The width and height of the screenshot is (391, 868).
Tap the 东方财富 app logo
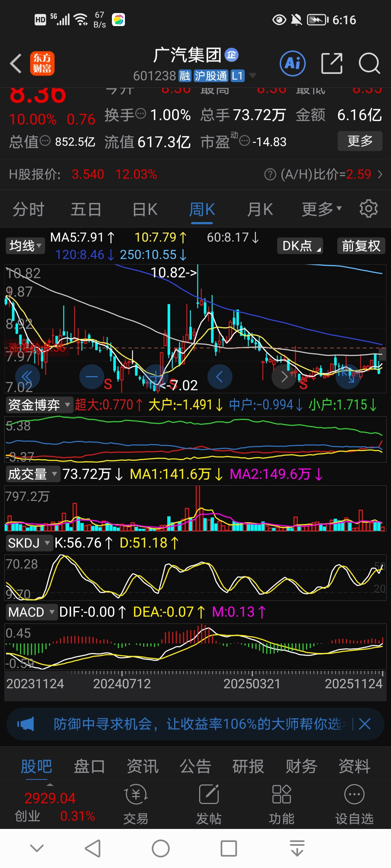[42, 63]
